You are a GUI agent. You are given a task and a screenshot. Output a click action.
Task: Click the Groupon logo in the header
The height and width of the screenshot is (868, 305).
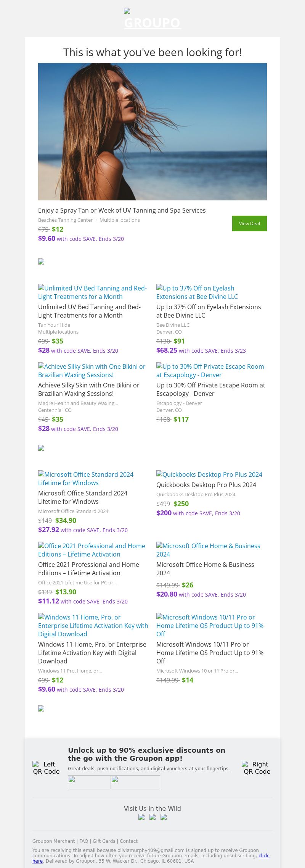(x=152, y=19)
